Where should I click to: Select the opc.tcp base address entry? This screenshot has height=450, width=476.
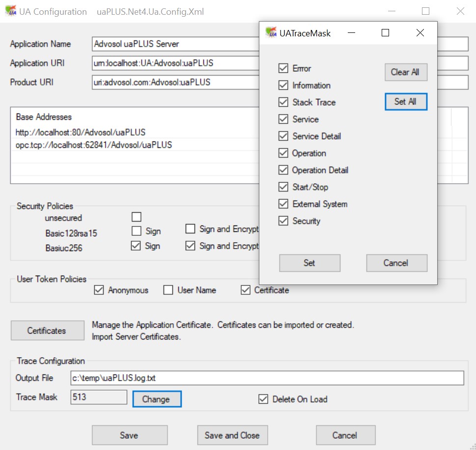coord(94,145)
